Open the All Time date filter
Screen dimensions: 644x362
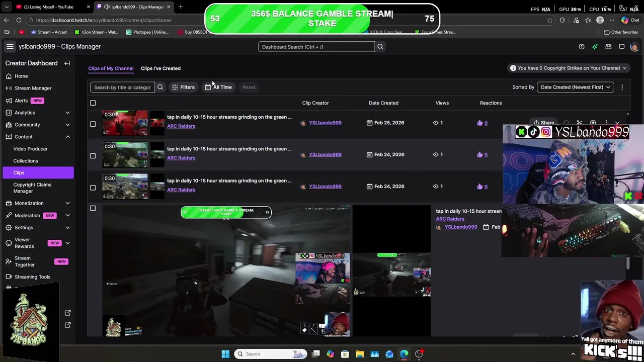click(x=218, y=87)
